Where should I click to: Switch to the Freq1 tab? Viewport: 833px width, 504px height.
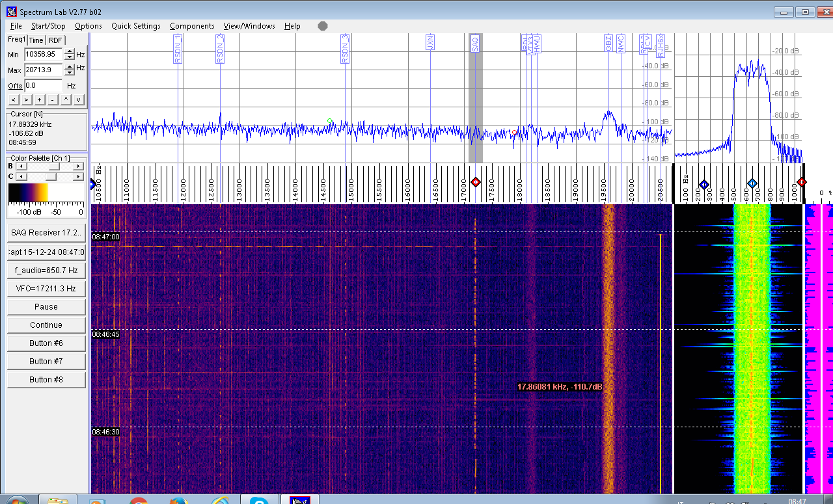(17, 40)
